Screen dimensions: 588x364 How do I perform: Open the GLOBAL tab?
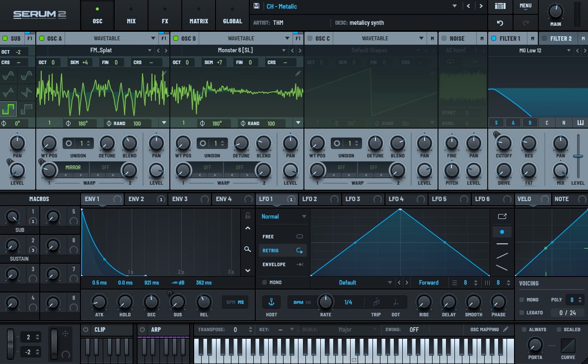pyautogui.click(x=232, y=15)
